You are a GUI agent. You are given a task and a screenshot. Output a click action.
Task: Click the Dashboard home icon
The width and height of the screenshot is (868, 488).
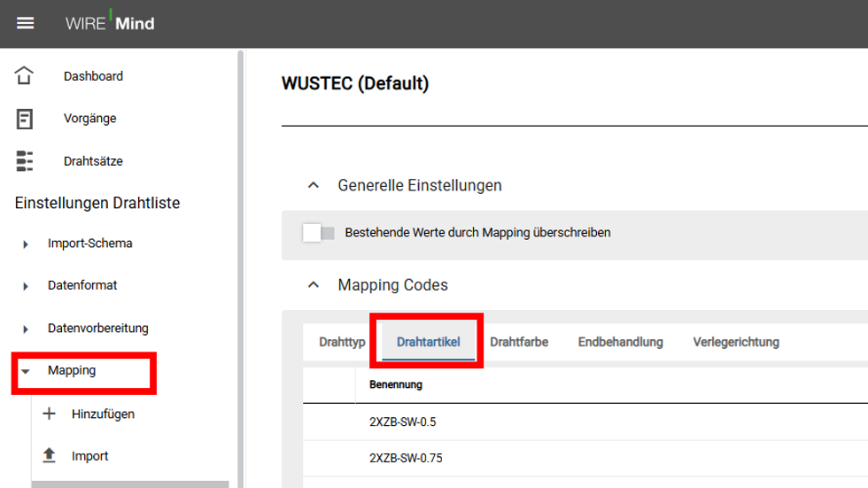(x=25, y=76)
